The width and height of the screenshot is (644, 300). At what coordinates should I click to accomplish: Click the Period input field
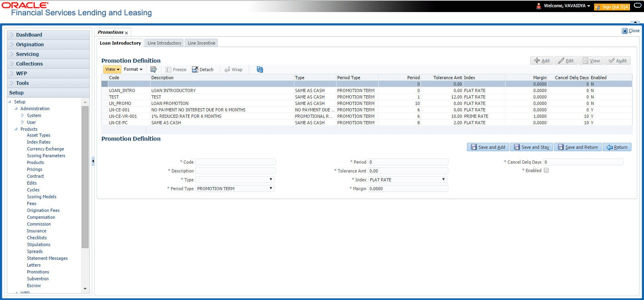[408, 162]
